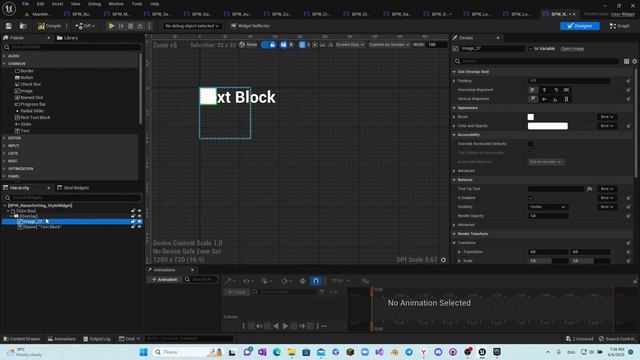Toggle lock icon for Overlay row
This screenshot has width=640, height=360.
(133, 216)
